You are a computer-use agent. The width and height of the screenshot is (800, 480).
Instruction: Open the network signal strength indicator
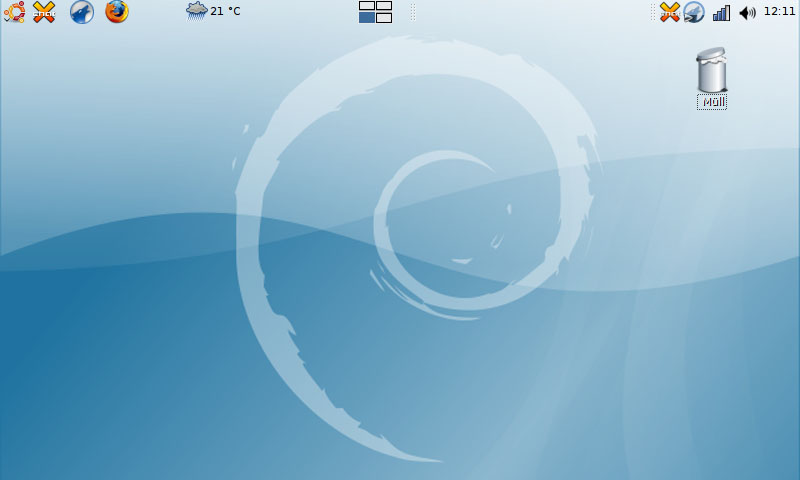point(721,12)
